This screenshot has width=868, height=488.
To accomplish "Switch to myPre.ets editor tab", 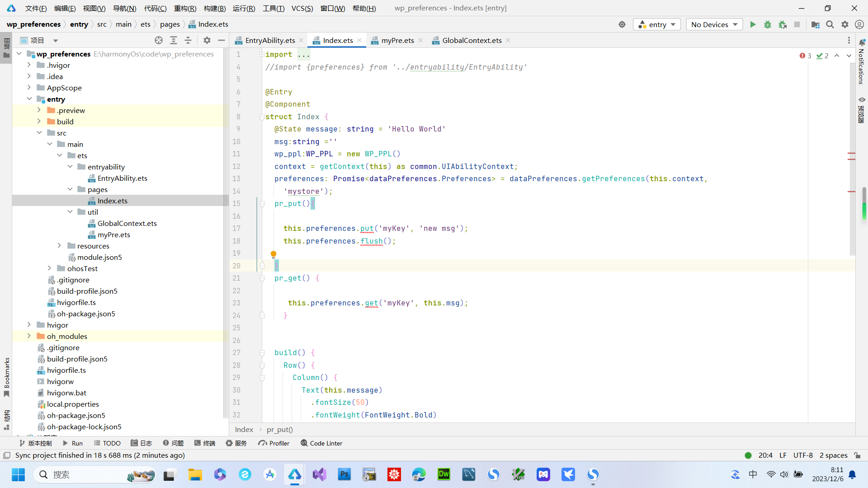I will pos(397,40).
